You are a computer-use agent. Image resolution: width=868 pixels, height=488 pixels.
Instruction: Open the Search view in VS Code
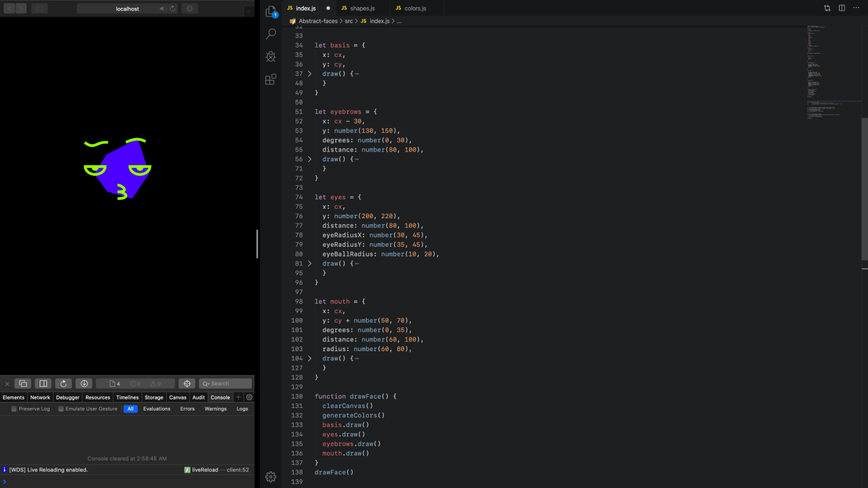[271, 34]
